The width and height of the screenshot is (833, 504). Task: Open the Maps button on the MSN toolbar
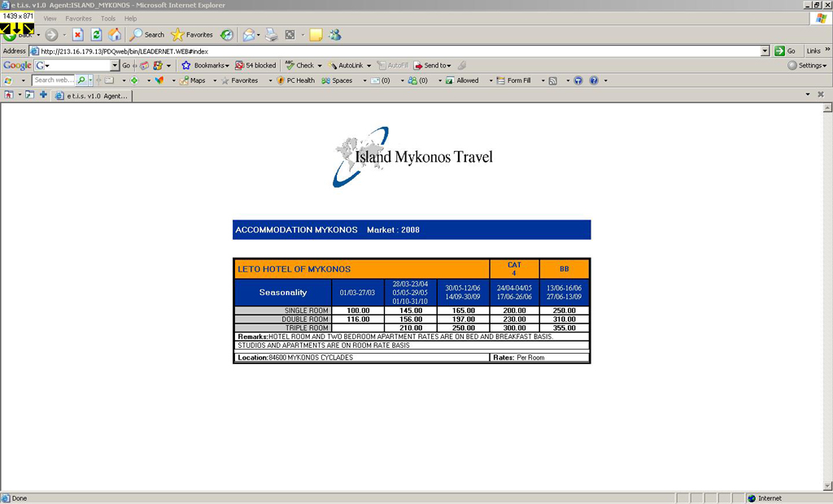(193, 80)
